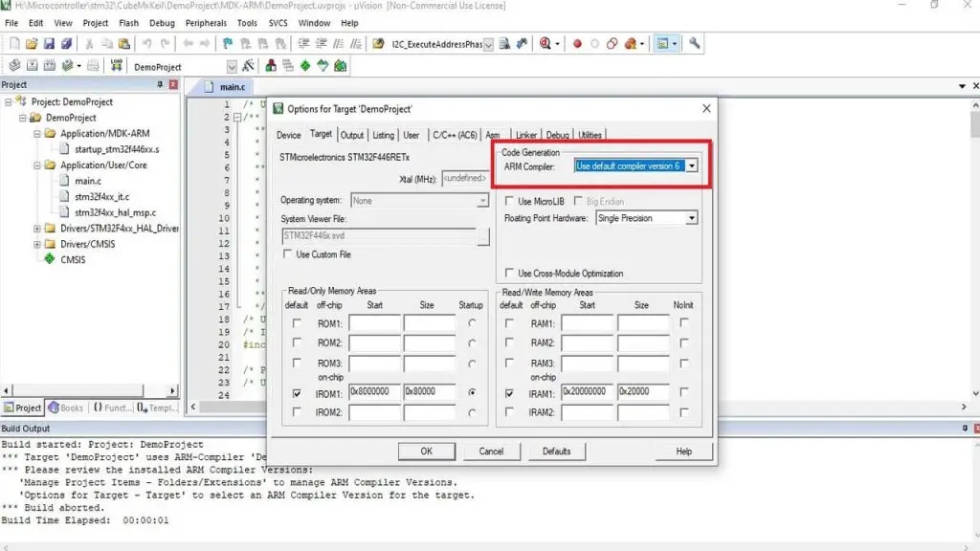Select the IROM1 Startup radio button
This screenshot has height=551, width=980.
(x=472, y=392)
